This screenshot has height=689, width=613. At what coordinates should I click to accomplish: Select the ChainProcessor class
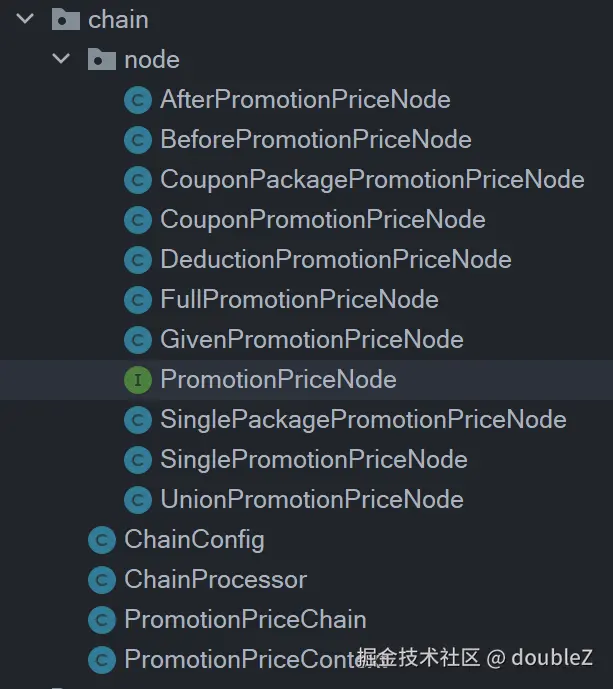click(x=215, y=579)
